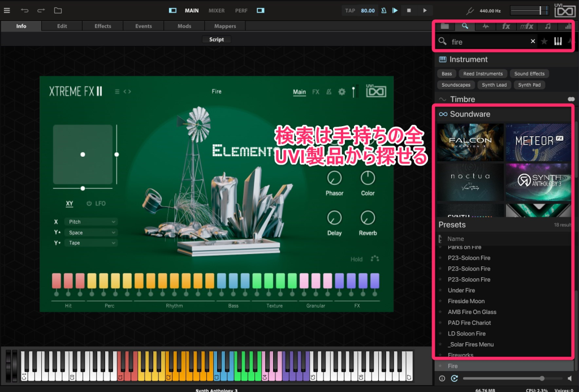
Task: Click the preview info icon
Action: point(442,378)
